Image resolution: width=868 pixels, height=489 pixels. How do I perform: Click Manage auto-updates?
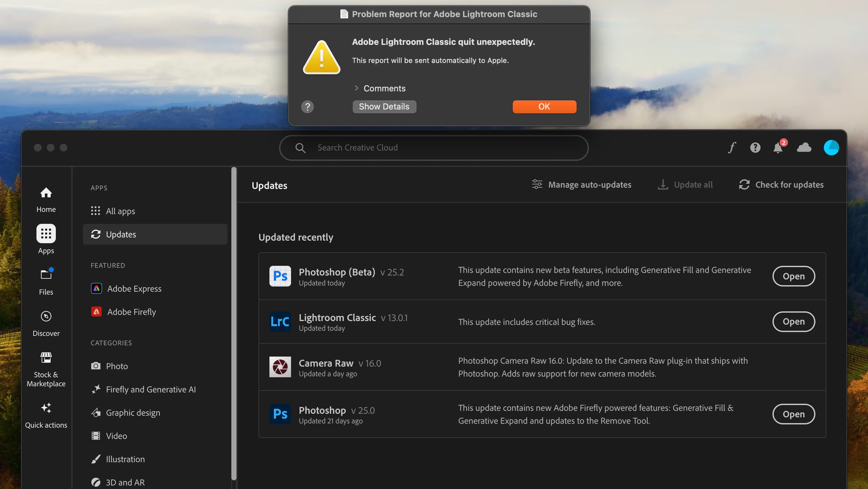pyautogui.click(x=581, y=184)
